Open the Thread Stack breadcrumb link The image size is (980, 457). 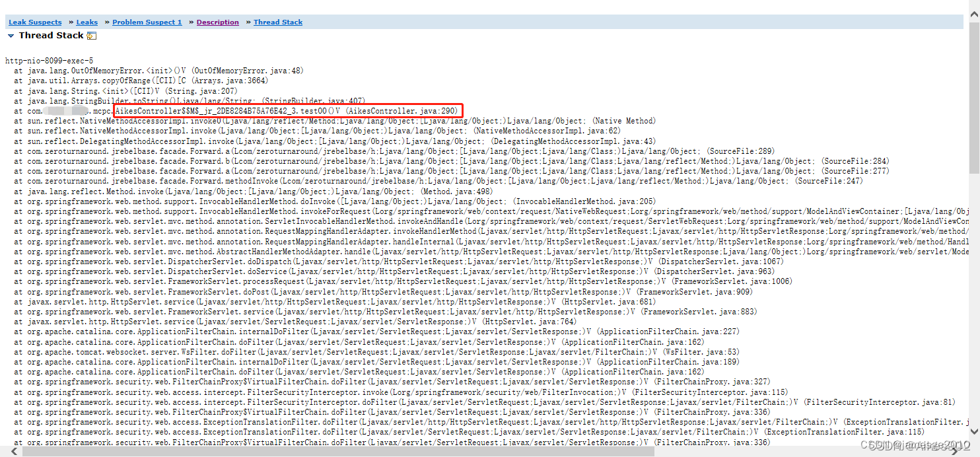tap(278, 22)
